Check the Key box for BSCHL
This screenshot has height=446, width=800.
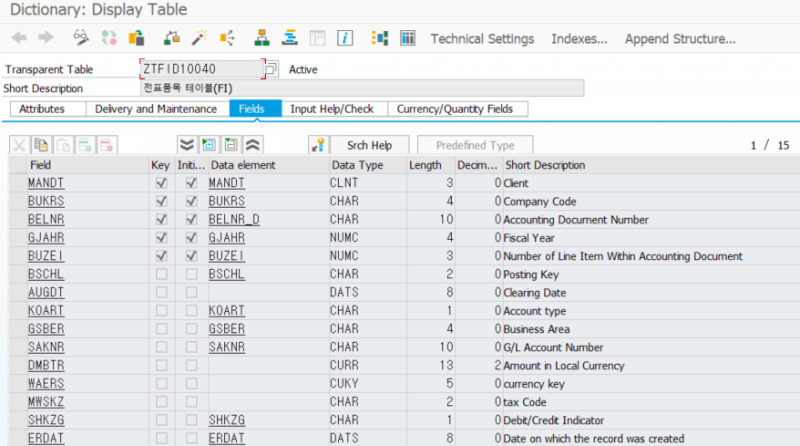pos(161,274)
